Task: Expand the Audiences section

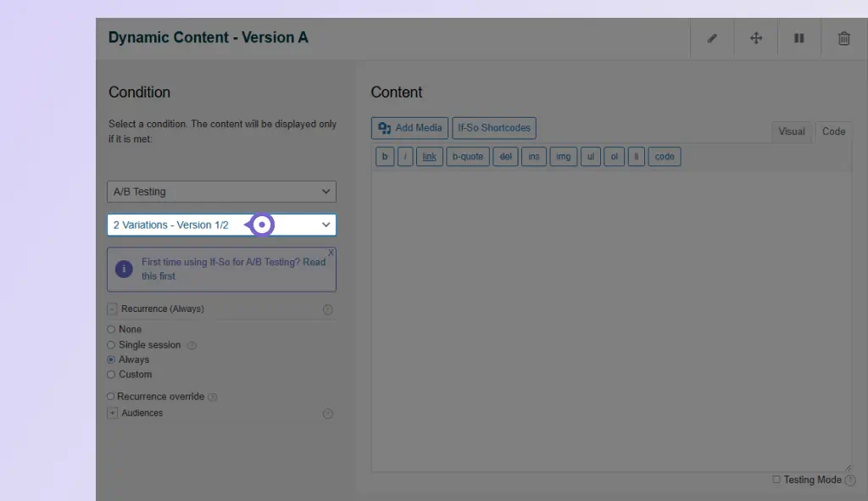Action: click(113, 413)
